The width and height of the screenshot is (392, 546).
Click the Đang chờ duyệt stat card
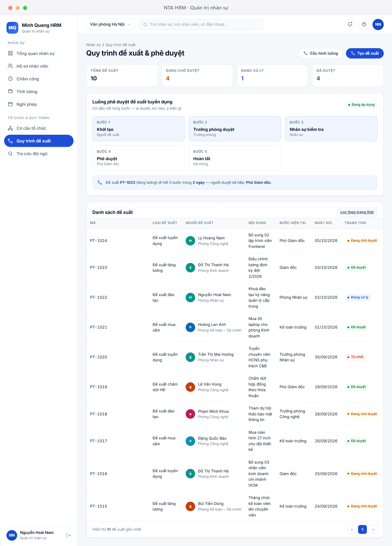pos(197,76)
